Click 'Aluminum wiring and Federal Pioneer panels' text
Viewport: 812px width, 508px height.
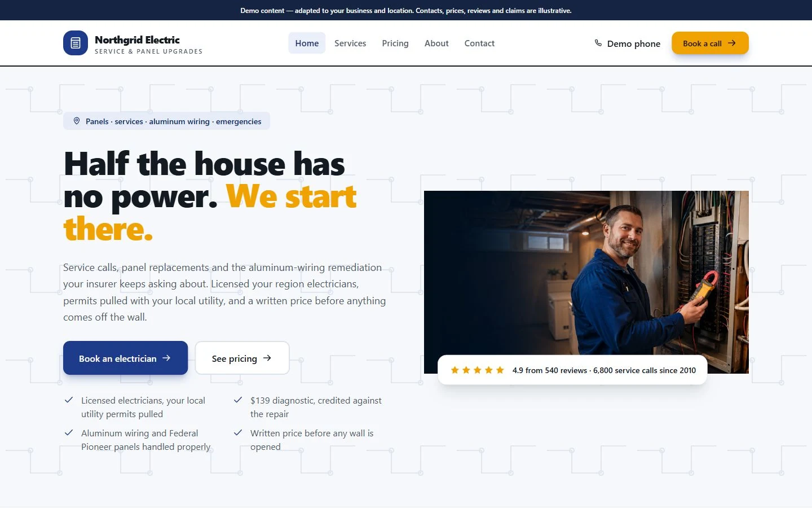[145, 440]
